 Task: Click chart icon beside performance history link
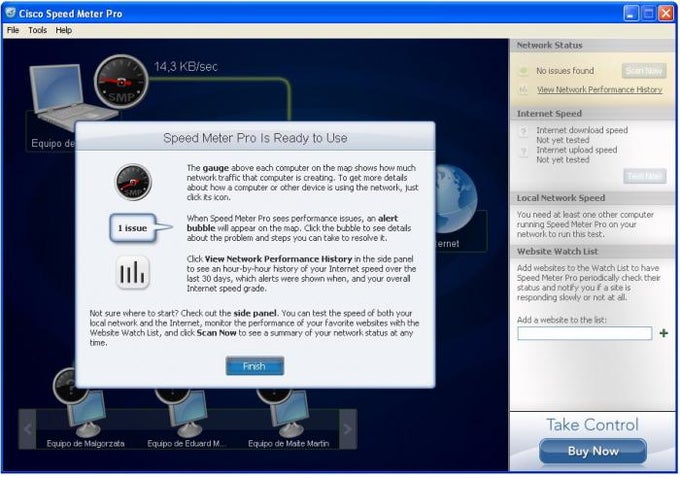tap(523, 90)
